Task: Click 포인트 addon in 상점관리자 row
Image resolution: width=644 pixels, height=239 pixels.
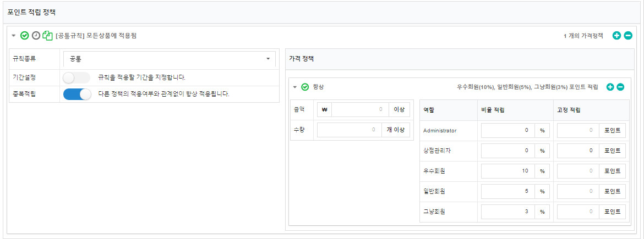Action: 612,151
